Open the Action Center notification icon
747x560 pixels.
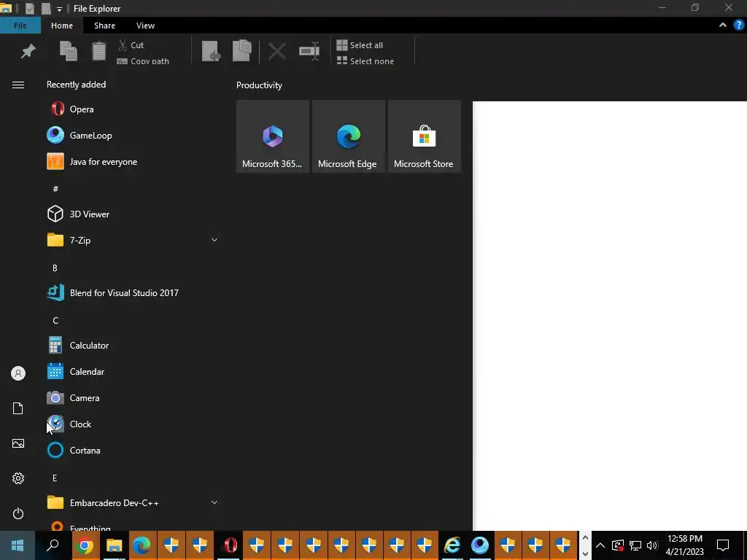click(723, 545)
